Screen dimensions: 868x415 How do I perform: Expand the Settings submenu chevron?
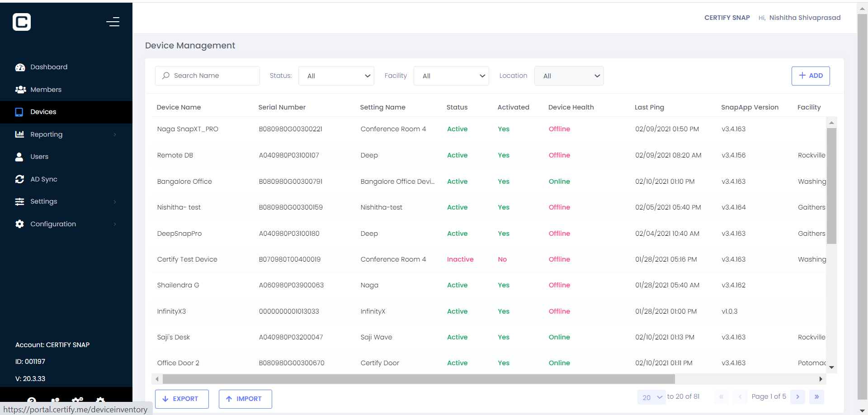[x=115, y=202]
